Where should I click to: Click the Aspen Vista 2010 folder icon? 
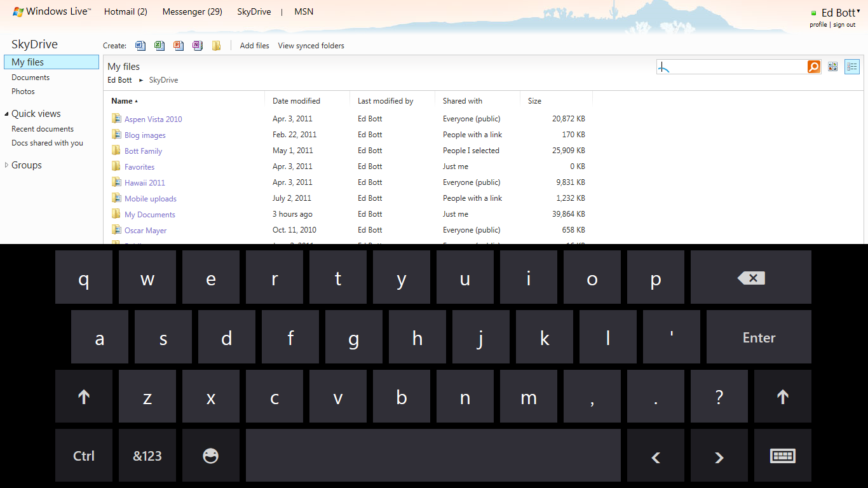(116, 118)
